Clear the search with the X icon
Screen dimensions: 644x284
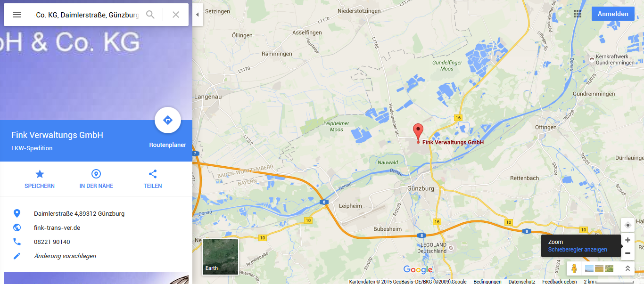(176, 15)
